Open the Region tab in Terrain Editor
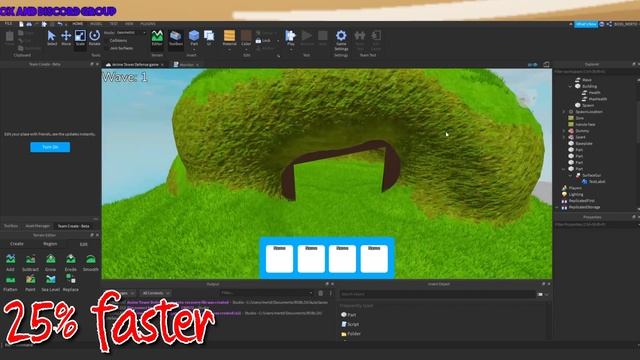Screen dimensions: 640x360 click(x=50, y=244)
